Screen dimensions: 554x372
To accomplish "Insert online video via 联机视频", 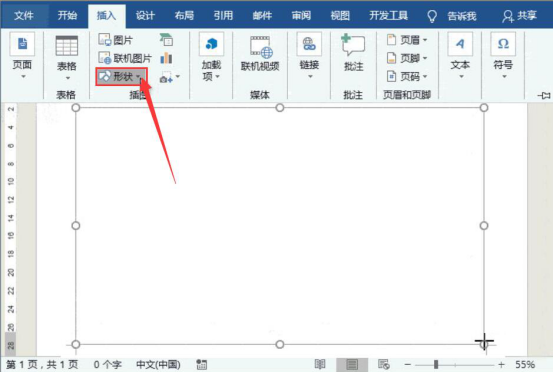I will coord(260,54).
